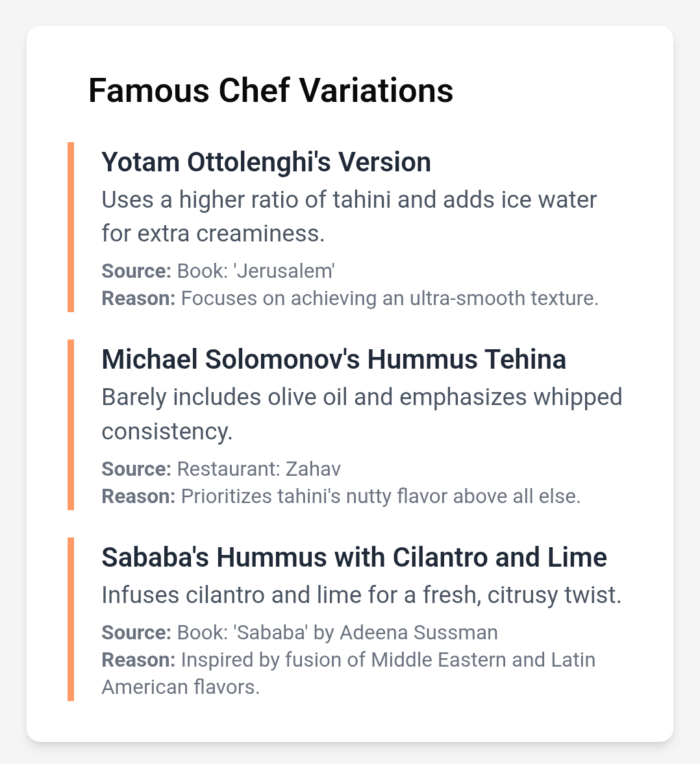
Task: Click the 'Famous Chef Variations' heading
Action: point(271,91)
